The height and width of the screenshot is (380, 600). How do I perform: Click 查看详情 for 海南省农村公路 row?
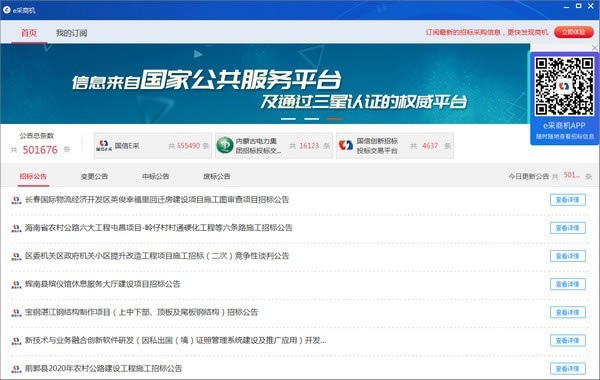click(567, 228)
